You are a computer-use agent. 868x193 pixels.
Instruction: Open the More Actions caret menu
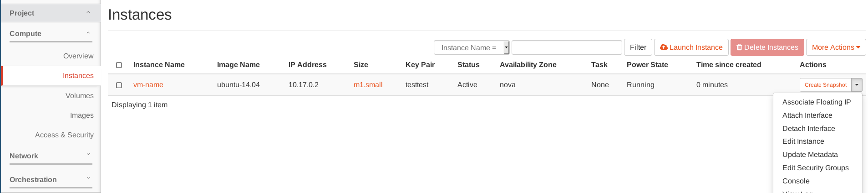[836, 47]
